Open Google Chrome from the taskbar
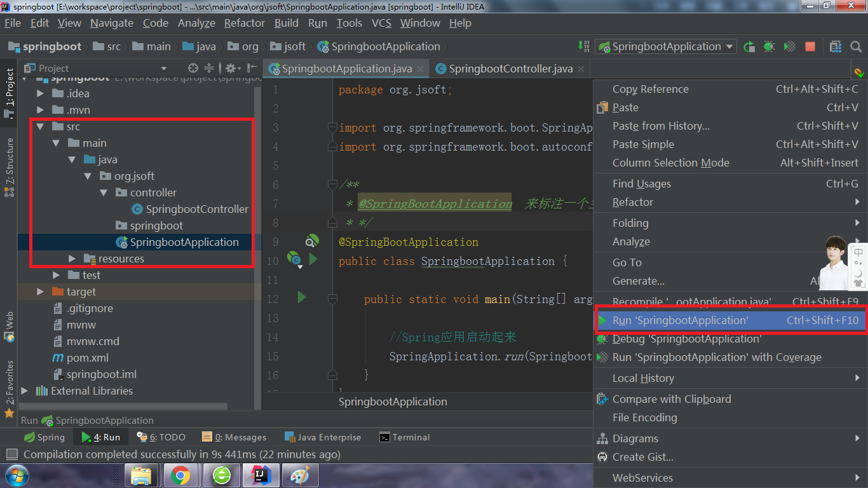The image size is (868, 488). [180, 475]
